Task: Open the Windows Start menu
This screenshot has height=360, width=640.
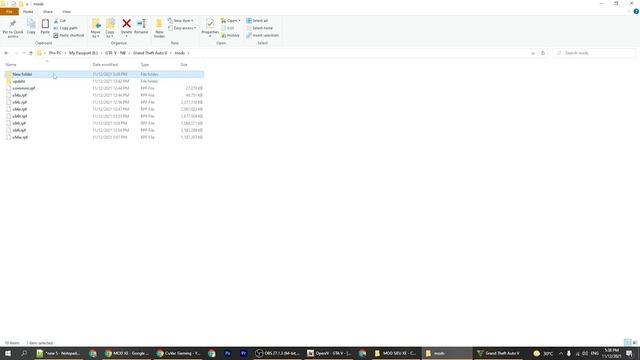Action: (x=8, y=353)
